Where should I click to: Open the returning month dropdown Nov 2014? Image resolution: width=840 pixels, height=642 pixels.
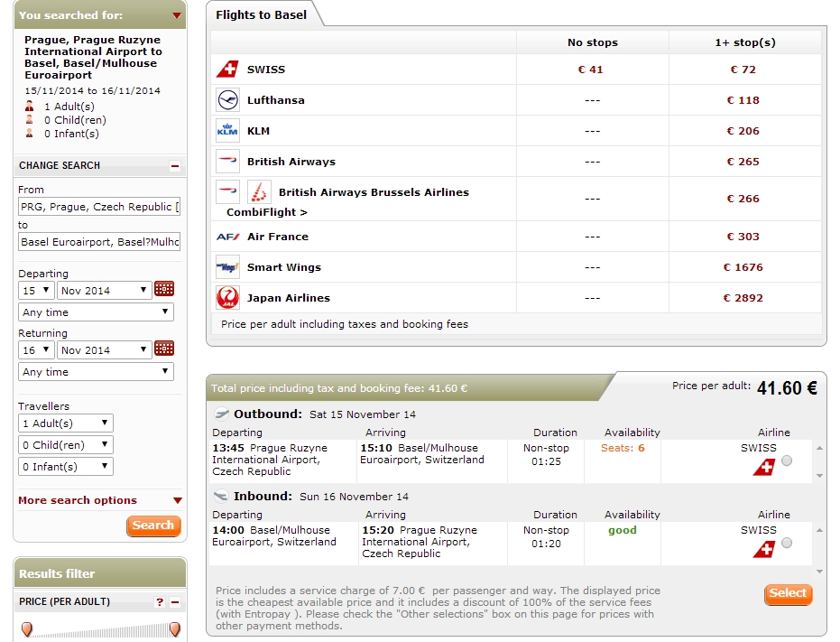pyautogui.click(x=104, y=349)
